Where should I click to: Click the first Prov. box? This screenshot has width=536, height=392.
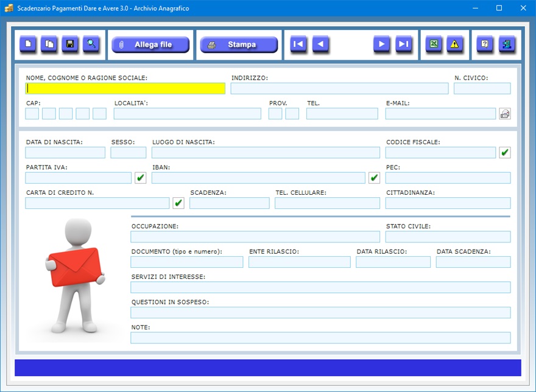click(x=275, y=114)
